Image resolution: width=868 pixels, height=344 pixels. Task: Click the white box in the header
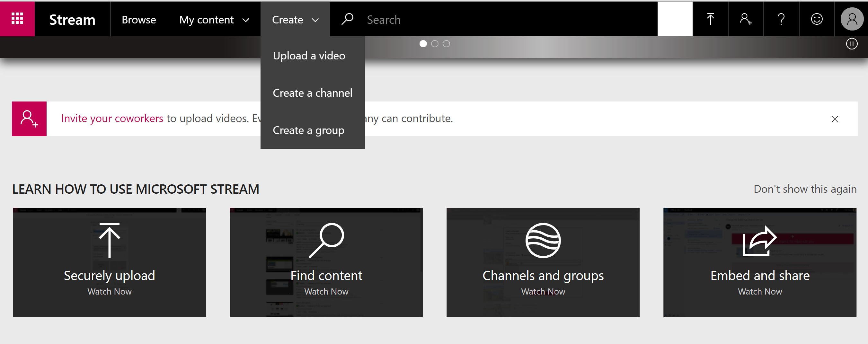[675, 19]
